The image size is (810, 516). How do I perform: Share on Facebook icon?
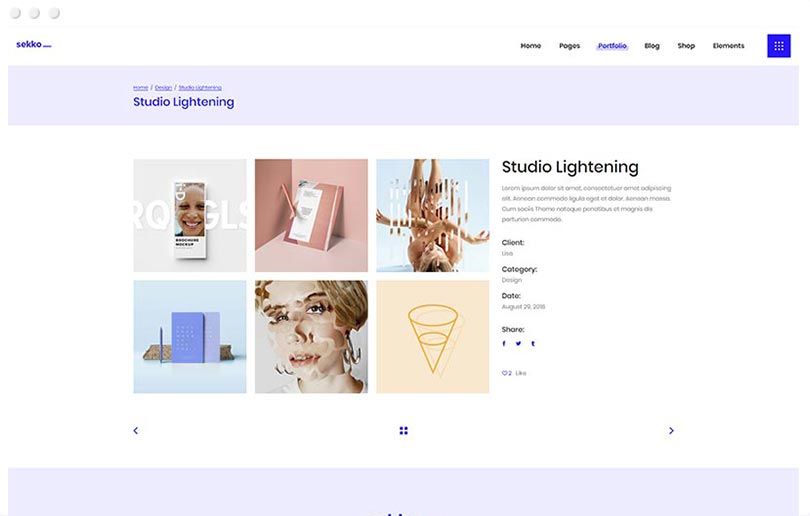click(x=504, y=343)
